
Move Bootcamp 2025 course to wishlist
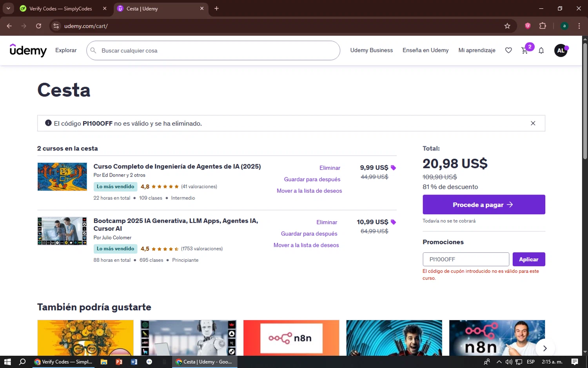306,245
